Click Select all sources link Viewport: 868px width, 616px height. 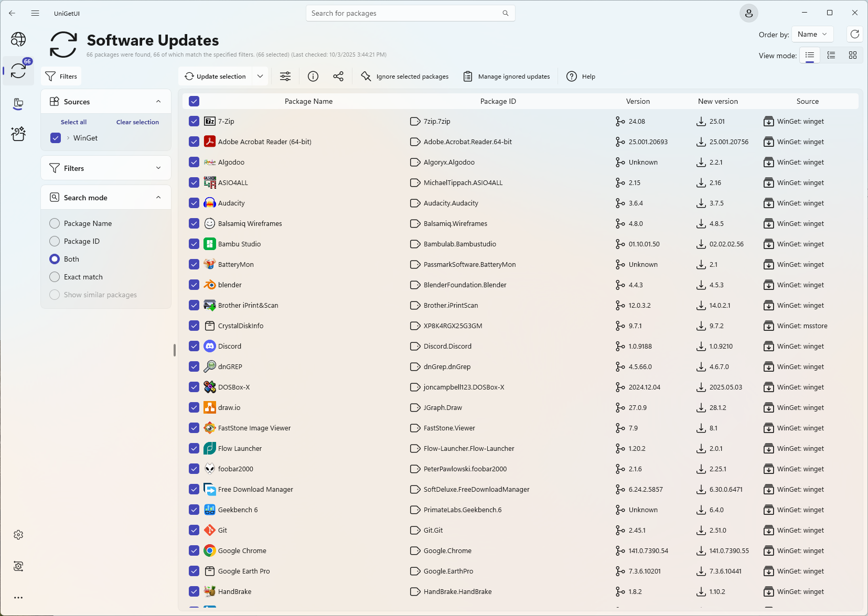[73, 122]
